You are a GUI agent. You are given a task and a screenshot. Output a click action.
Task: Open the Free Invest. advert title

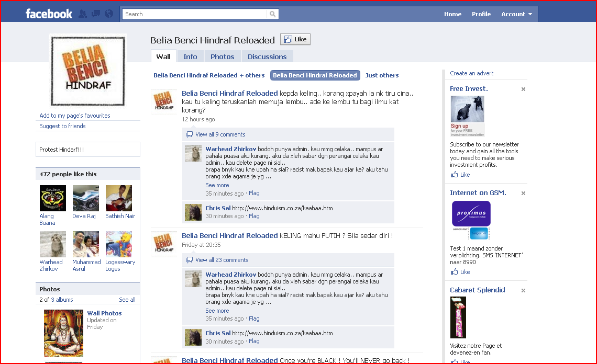tap(469, 88)
